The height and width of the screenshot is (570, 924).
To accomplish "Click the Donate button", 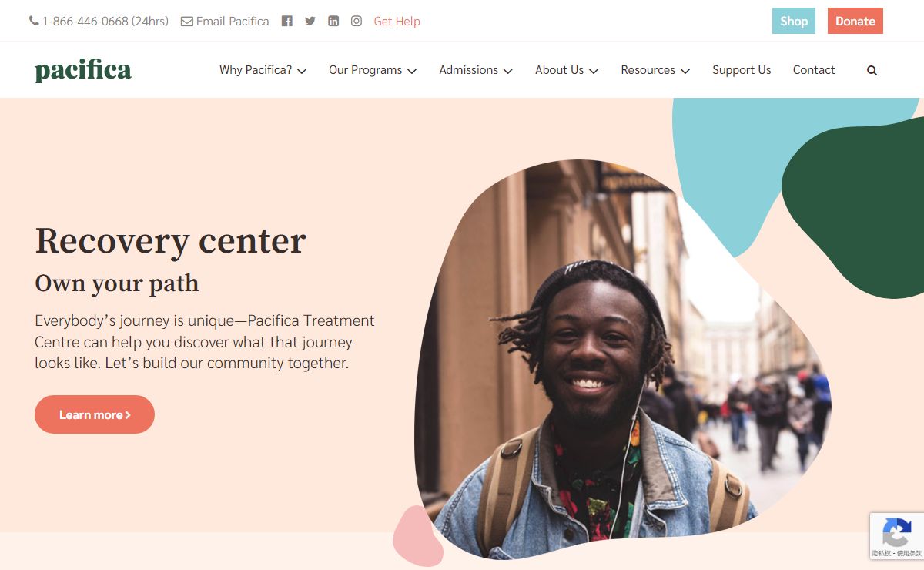I will pyautogui.click(x=855, y=21).
